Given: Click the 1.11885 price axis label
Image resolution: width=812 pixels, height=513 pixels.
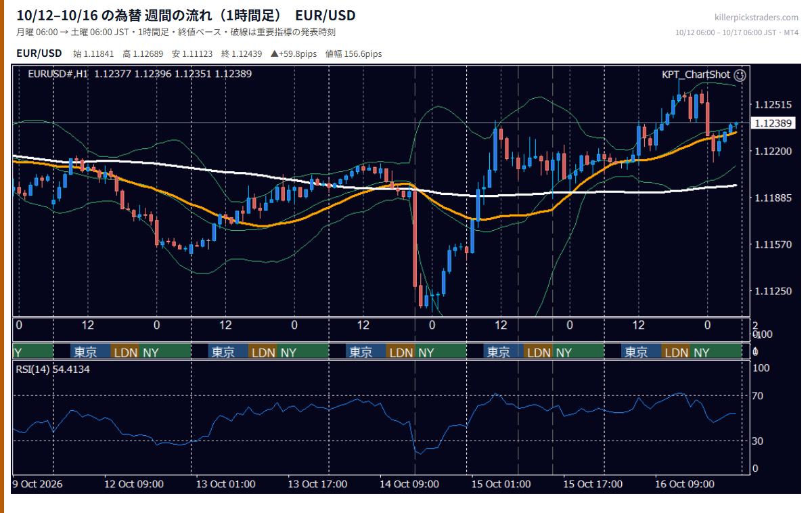Looking at the screenshot, I should coord(772,198).
